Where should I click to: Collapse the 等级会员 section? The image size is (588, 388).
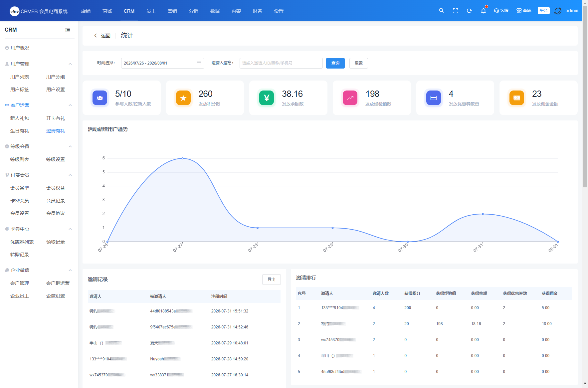(70, 146)
